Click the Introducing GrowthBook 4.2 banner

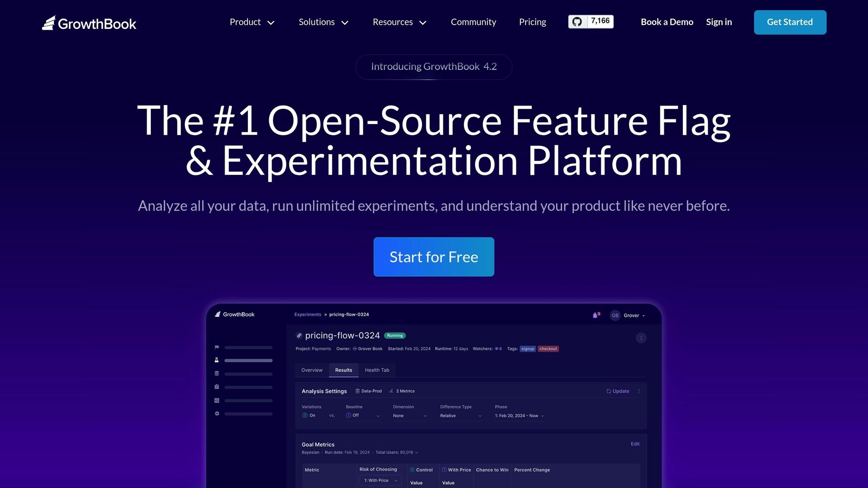[434, 67]
